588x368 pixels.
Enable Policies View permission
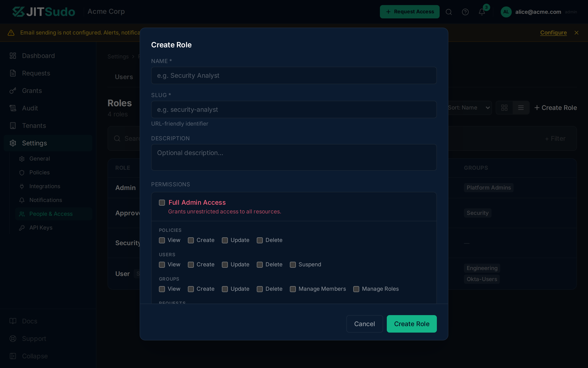pyautogui.click(x=162, y=240)
